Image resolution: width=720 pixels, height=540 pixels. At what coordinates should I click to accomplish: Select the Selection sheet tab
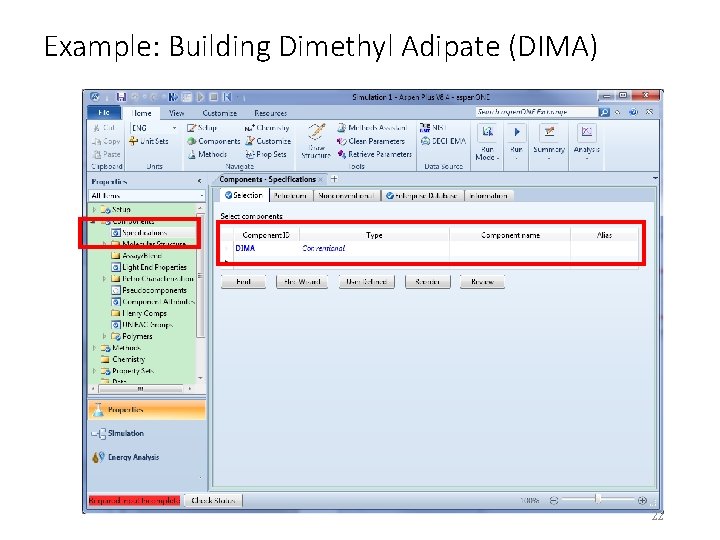pyautogui.click(x=243, y=195)
